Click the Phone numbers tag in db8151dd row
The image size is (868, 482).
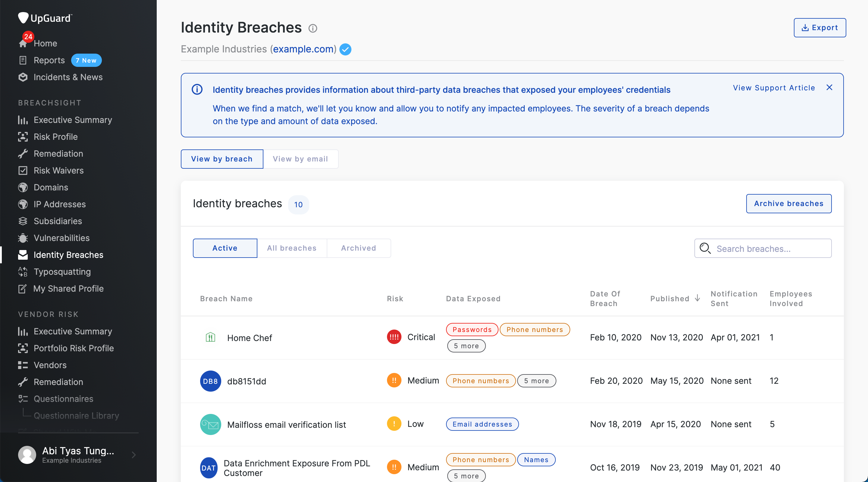pyautogui.click(x=480, y=380)
